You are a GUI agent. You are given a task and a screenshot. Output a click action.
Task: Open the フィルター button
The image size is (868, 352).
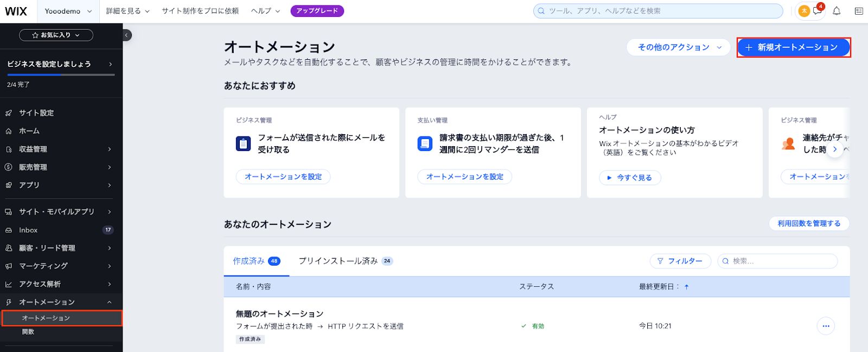[x=680, y=261]
